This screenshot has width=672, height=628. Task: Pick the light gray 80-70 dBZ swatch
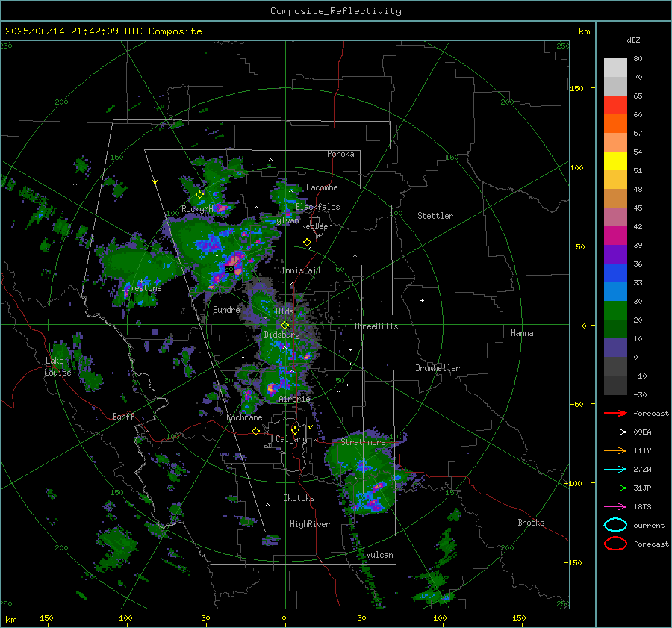coord(615,67)
